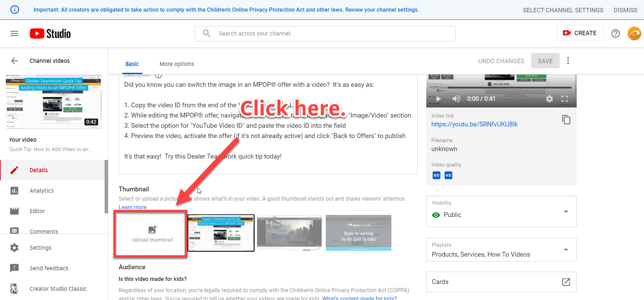Click the Creator Studio Classic icon
Image resolution: width=644 pixels, height=300 pixels.
tap(14, 289)
